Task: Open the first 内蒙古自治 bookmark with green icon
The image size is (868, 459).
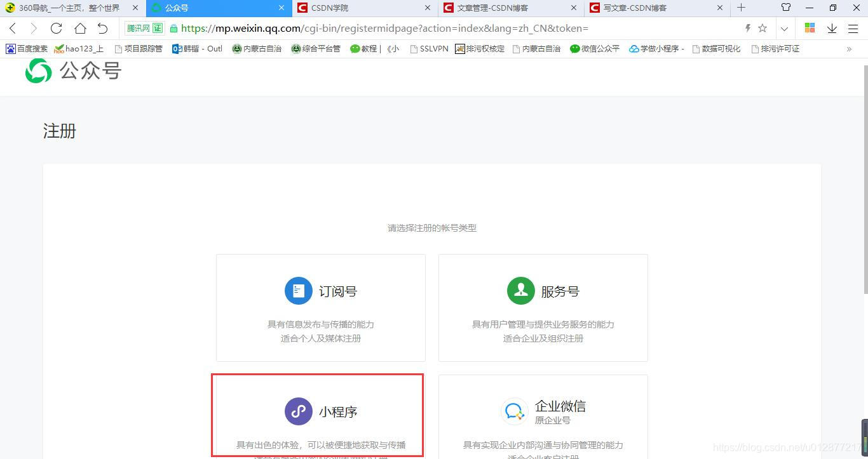Action: click(257, 49)
